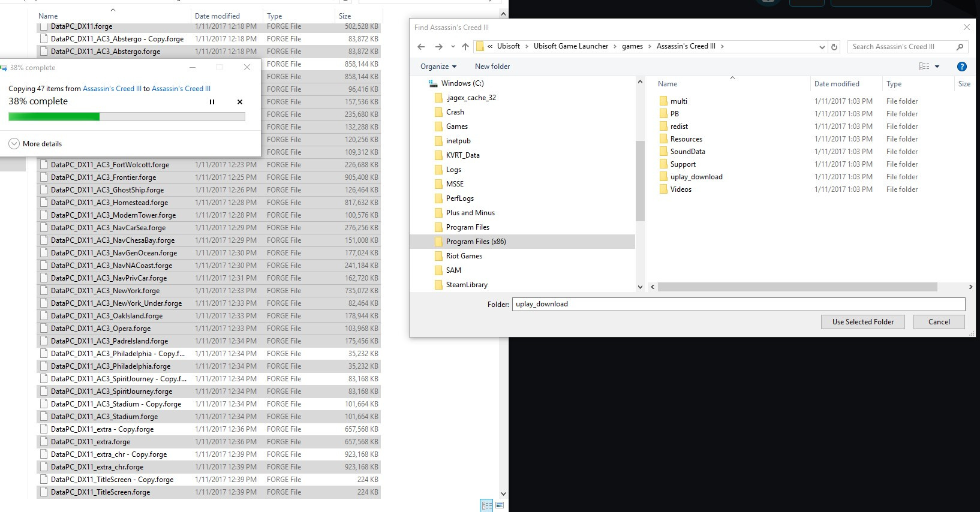Navigate up one folder level
The image size is (980, 512).
click(465, 47)
